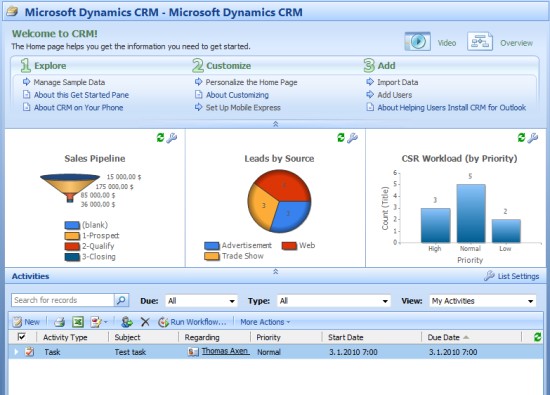Image resolution: width=550 pixels, height=395 pixels.
Task: Sort by Start Date column header
Action: (x=346, y=337)
